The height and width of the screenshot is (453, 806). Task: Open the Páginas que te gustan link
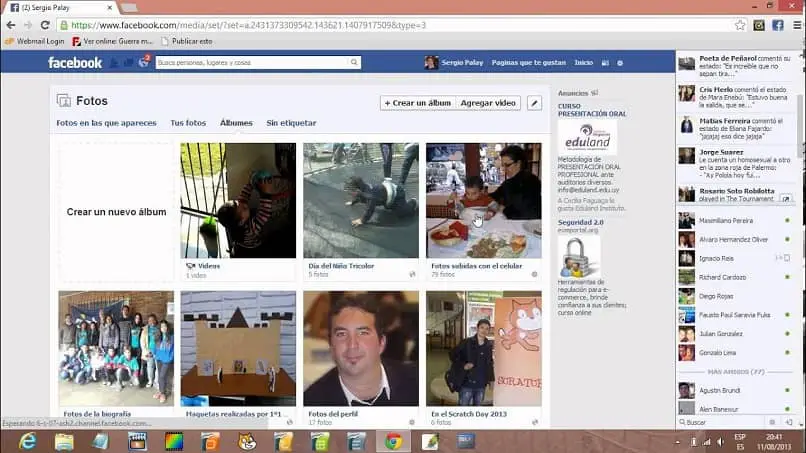528,63
